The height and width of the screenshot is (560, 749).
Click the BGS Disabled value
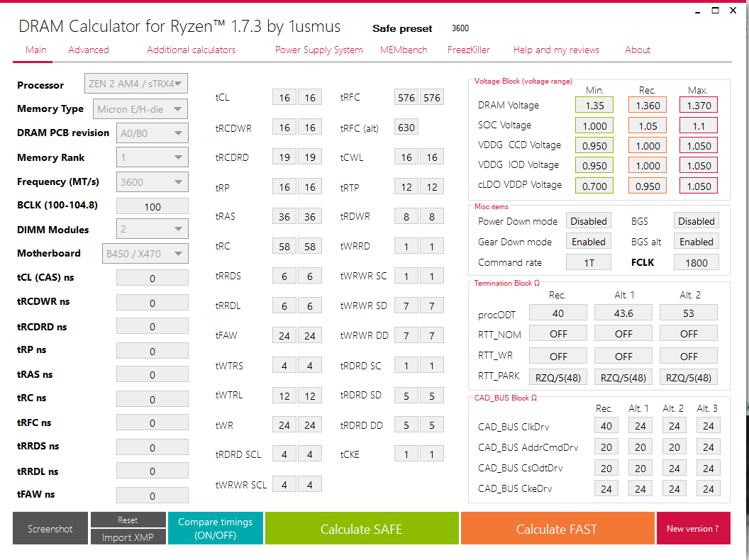pos(696,221)
